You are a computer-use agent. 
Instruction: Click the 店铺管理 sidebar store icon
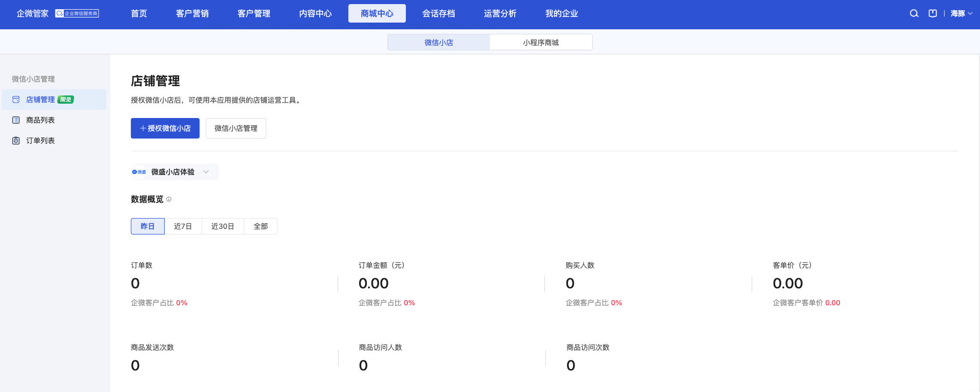click(x=16, y=100)
